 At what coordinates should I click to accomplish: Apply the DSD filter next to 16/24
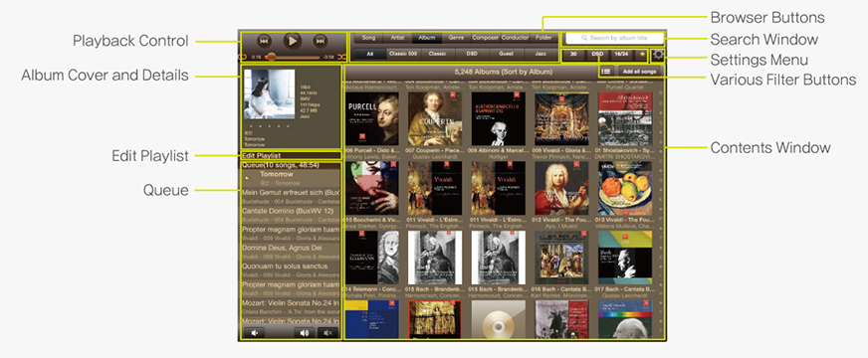click(597, 55)
